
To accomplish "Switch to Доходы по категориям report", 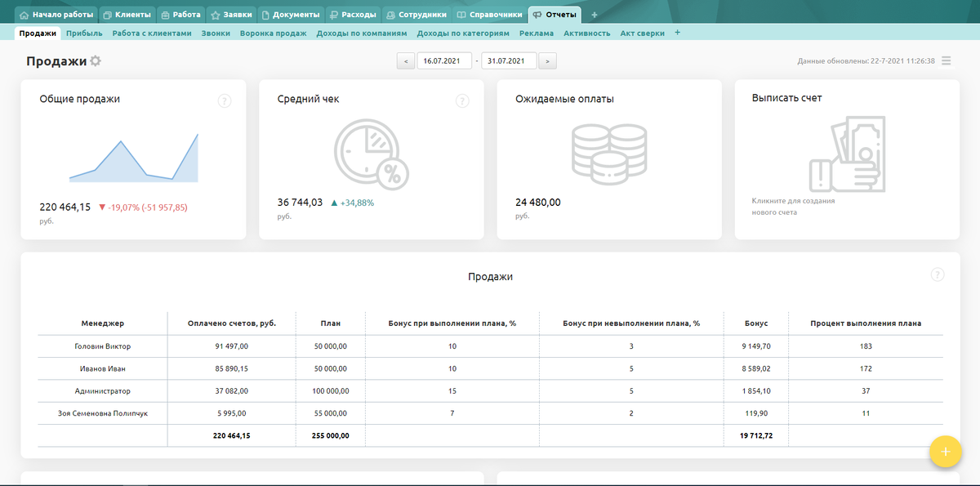I will point(463,33).
